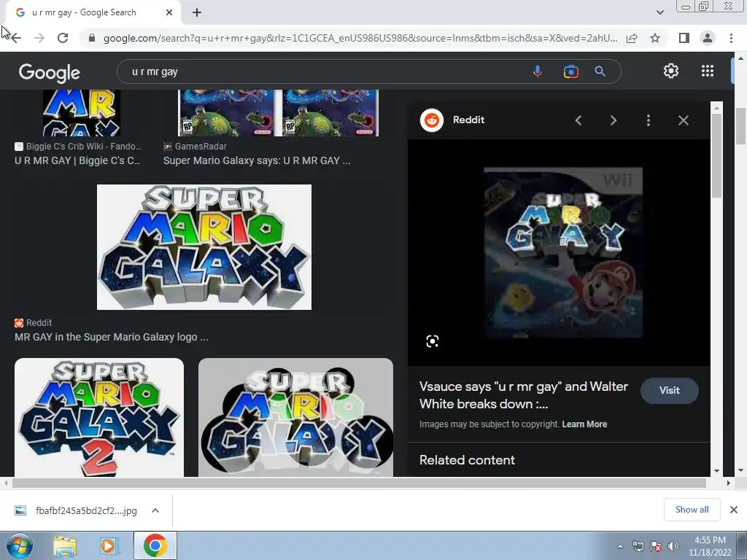Open the Super Mario Galaxy logo thumbnail
This screenshot has width=747, height=560.
[204, 247]
